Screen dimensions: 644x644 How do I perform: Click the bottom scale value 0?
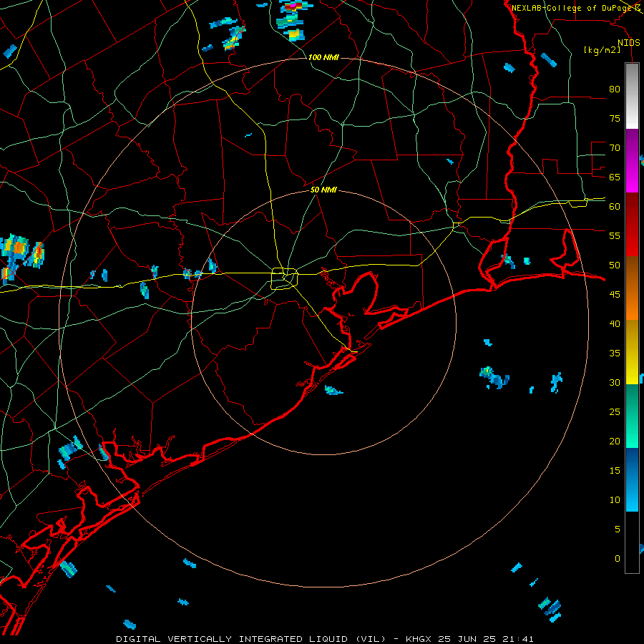[618, 559]
